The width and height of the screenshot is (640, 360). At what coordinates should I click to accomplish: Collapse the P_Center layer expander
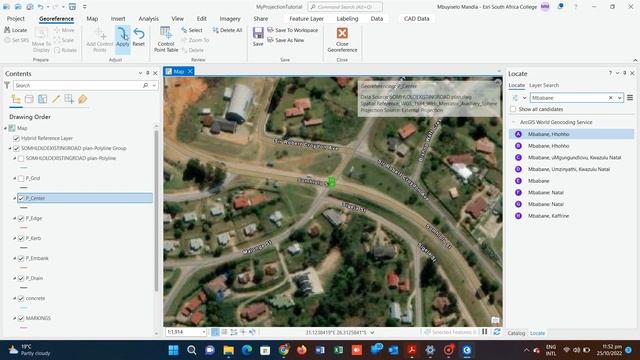click(x=15, y=198)
